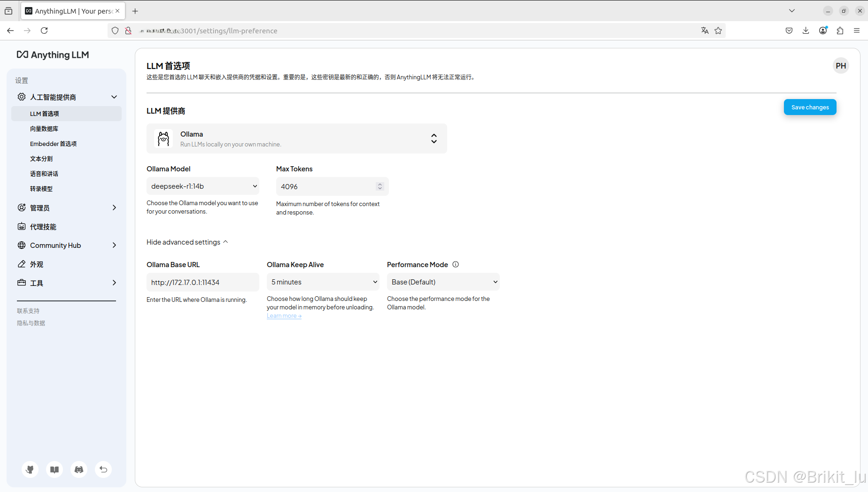
Task: Click the insecure connection lock icon
Action: (128, 31)
